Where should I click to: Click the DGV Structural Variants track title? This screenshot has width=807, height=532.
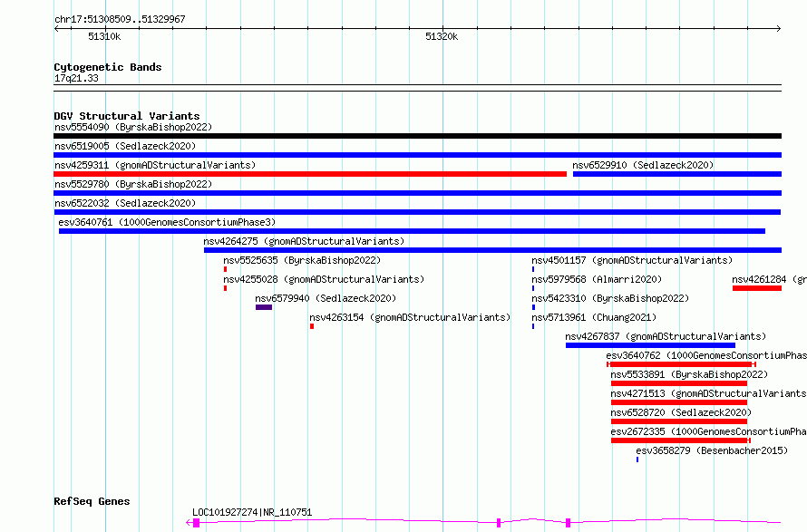[127, 116]
